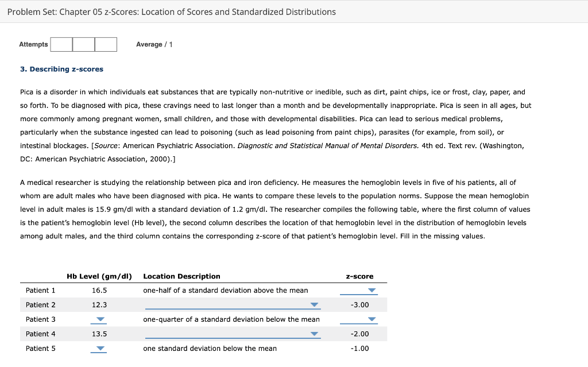The image size is (588, 367).
Task: Select the "Patient 3" row label
Action: point(41,319)
